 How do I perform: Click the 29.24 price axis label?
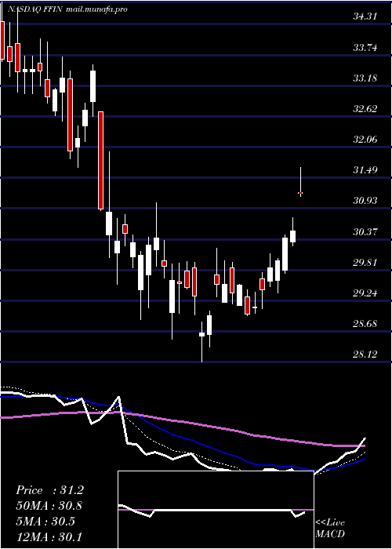pyautogui.click(x=365, y=293)
